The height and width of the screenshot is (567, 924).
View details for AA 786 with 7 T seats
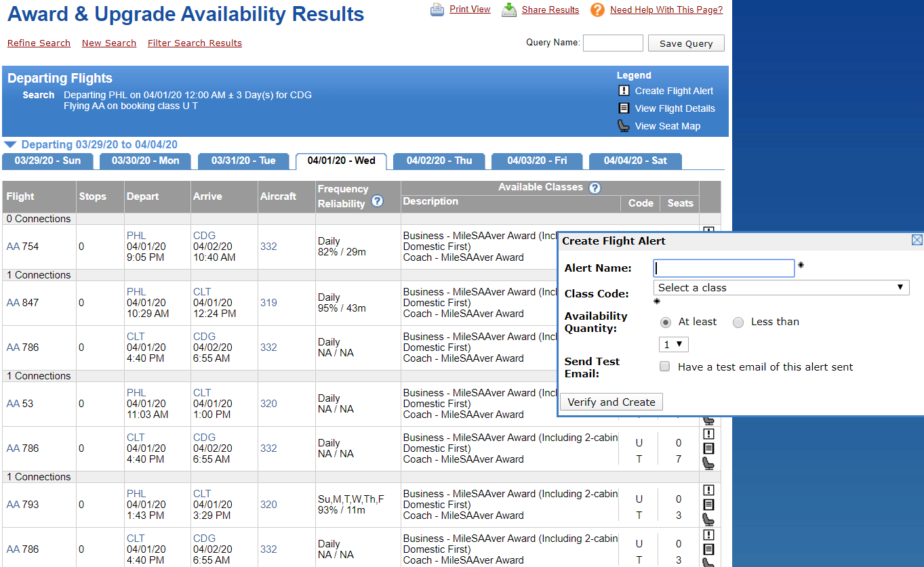click(708, 448)
